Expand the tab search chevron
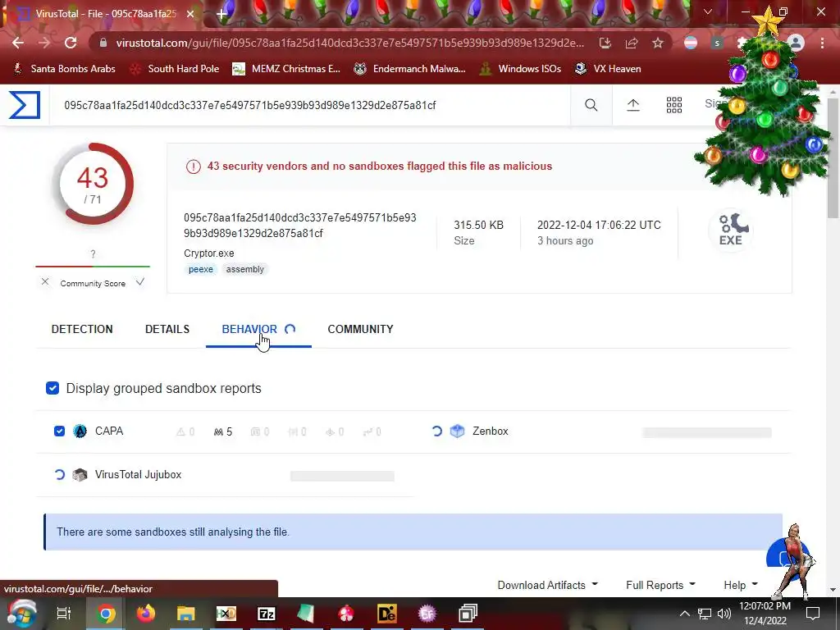The width and height of the screenshot is (840, 630). (x=708, y=11)
